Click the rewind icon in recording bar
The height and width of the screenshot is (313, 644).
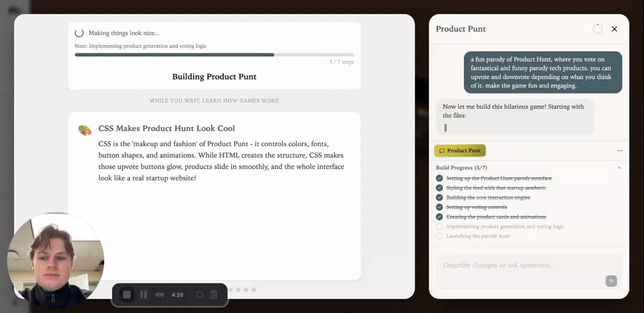pos(160,295)
